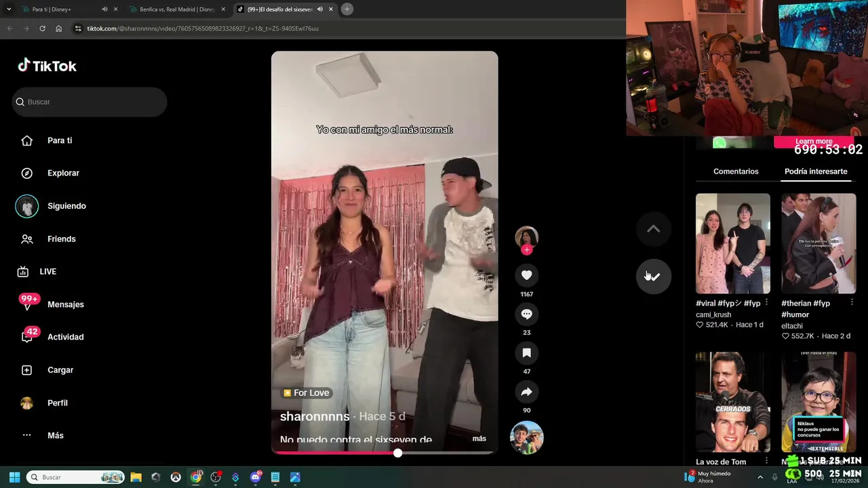Open the Photos app in taskbar
Image resolution: width=868 pixels, height=488 pixels.
point(295,477)
